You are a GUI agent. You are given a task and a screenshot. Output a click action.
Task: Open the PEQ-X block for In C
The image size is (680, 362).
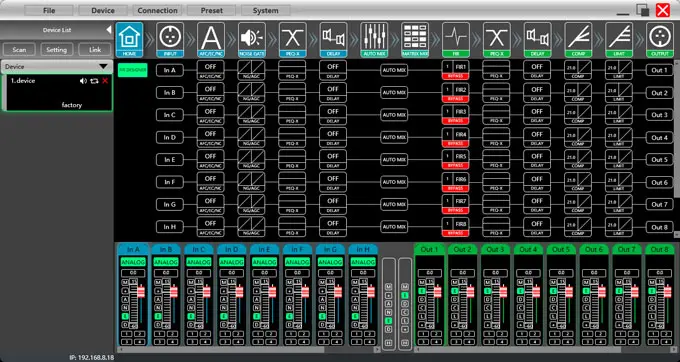292,115
